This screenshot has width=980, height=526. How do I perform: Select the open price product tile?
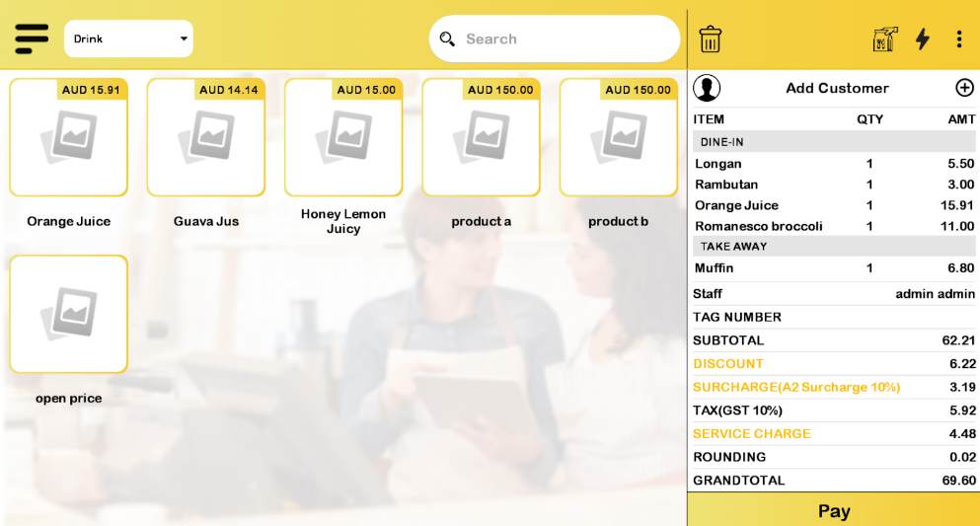point(69,315)
